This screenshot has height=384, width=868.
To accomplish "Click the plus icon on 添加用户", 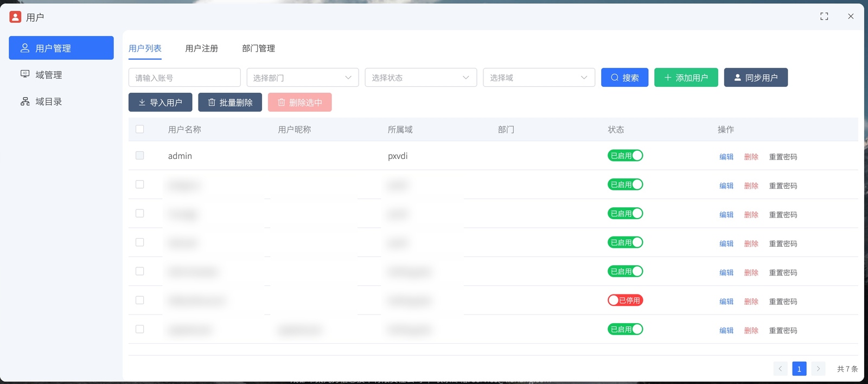I will [668, 78].
